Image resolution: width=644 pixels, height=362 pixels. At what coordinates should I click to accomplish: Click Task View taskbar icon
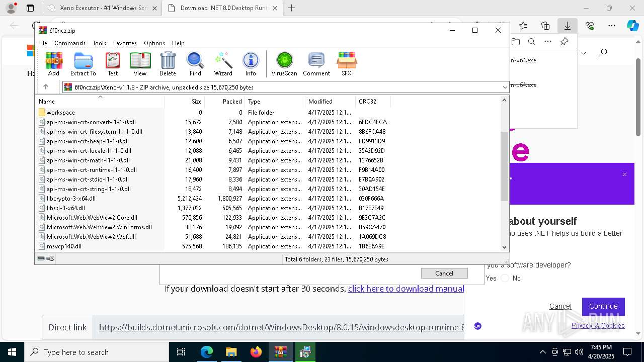(181, 352)
